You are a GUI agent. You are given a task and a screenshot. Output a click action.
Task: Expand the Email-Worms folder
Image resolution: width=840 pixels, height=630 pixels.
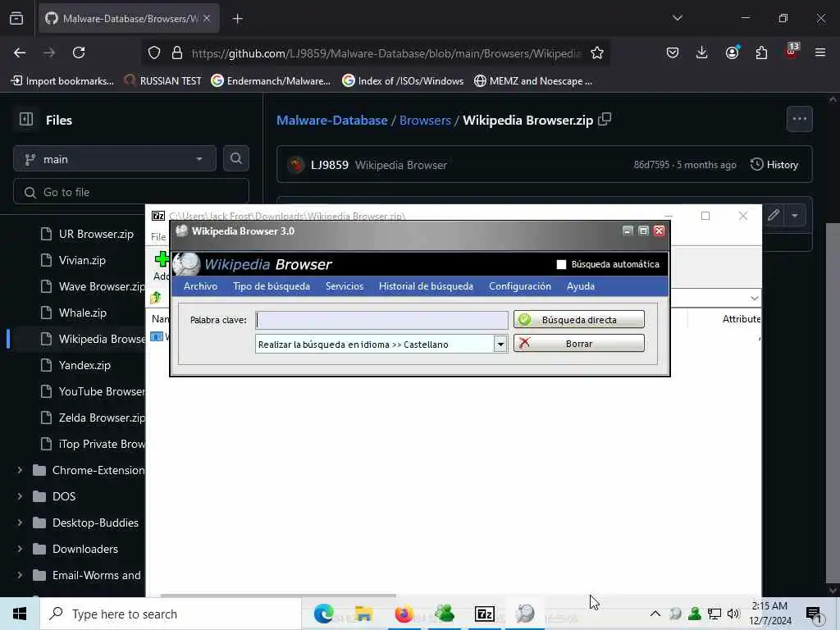(x=20, y=575)
